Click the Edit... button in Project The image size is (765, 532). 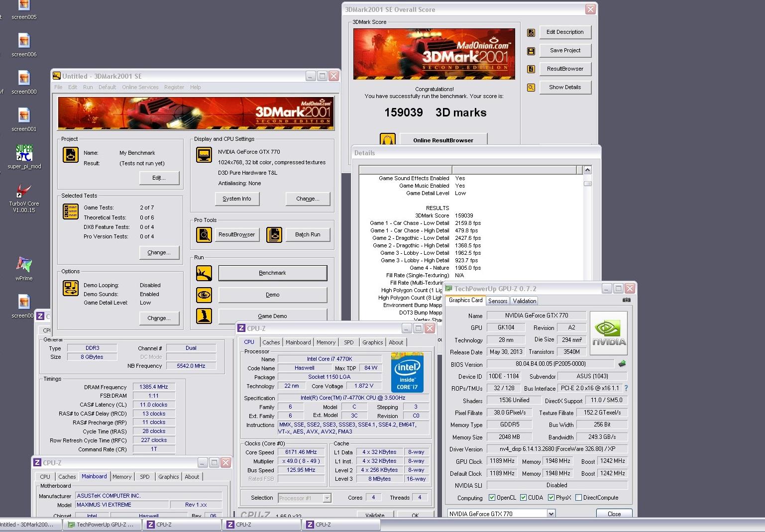tap(159, 178)
